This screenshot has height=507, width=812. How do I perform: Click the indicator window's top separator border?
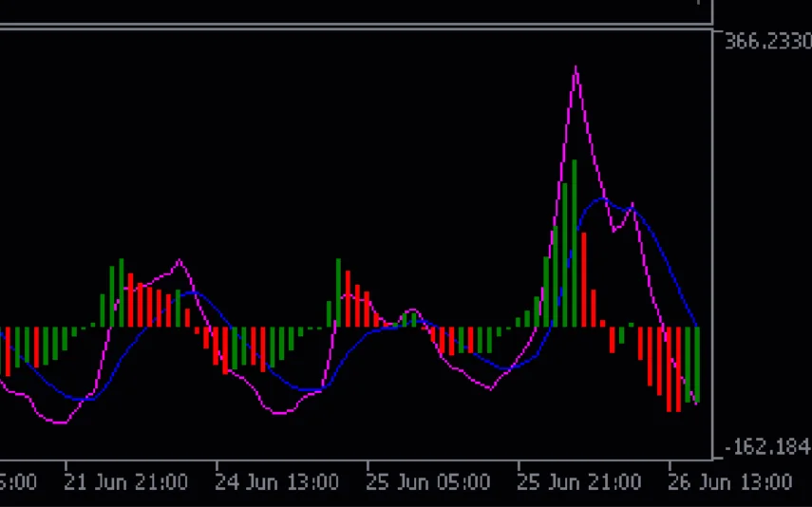tap(356, 28)
